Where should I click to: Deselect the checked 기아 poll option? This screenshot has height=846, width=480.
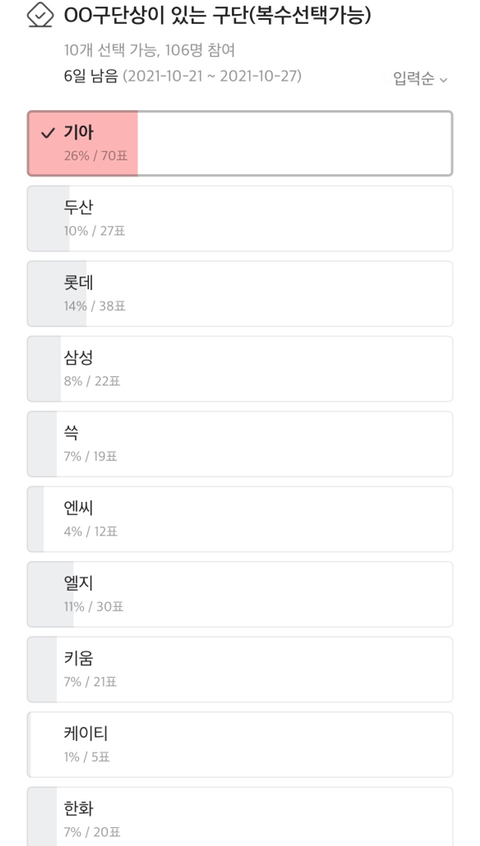pyautogui.click(x=240, y=144)
